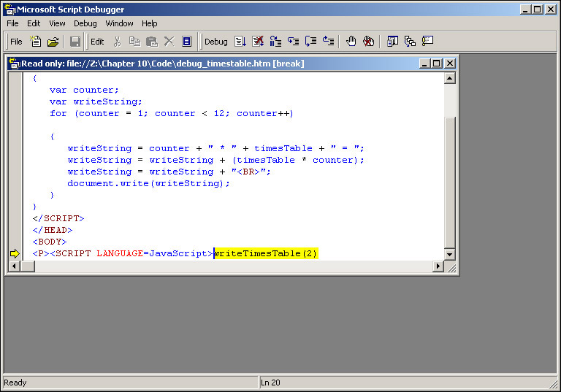Viewport: 561px width, 392px height.
Task: Stop debugging with the toolbar icon
Action: click(x=258, y=42)
